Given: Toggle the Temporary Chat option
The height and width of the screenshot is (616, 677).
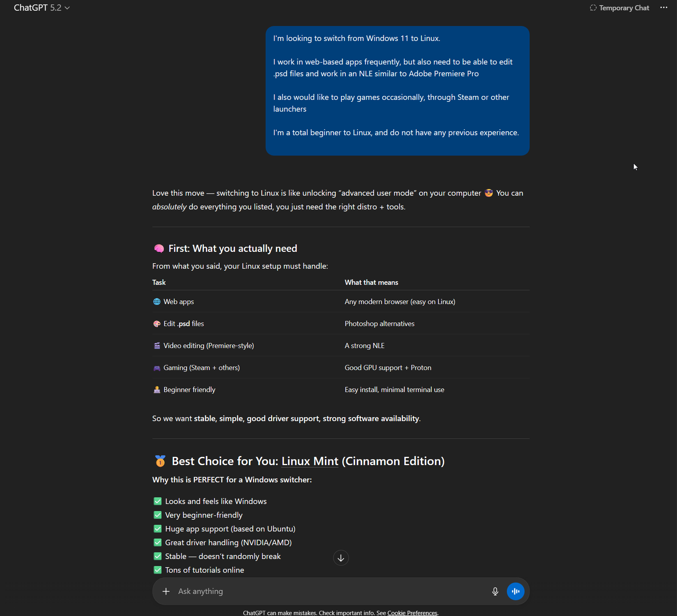Looking at the screenshot, I should 620,8.
